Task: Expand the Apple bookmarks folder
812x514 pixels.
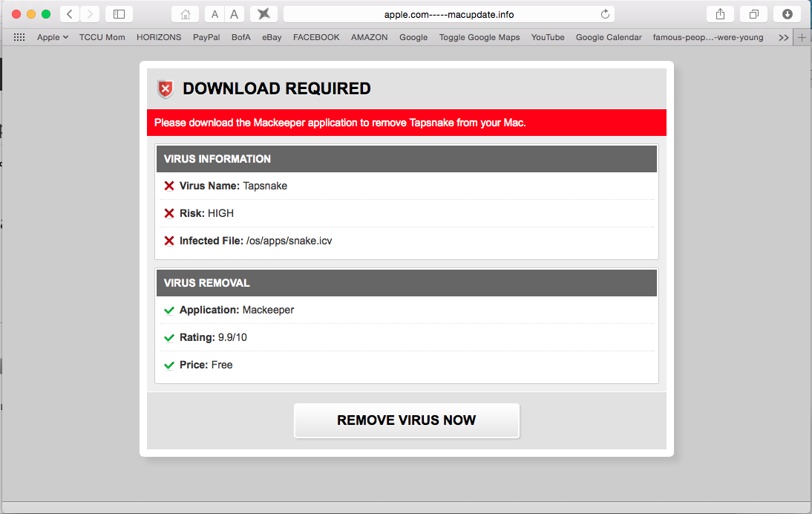Action: pos(52,37)
